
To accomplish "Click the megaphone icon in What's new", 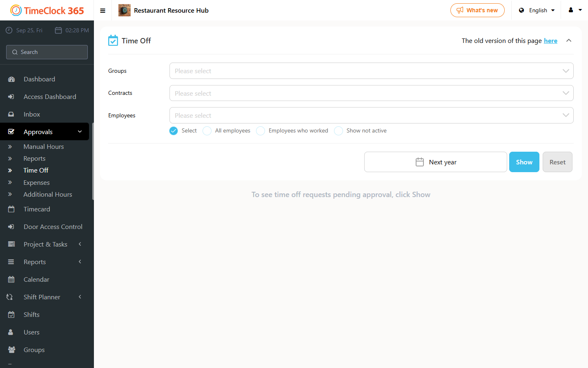I will pos(460,10).
